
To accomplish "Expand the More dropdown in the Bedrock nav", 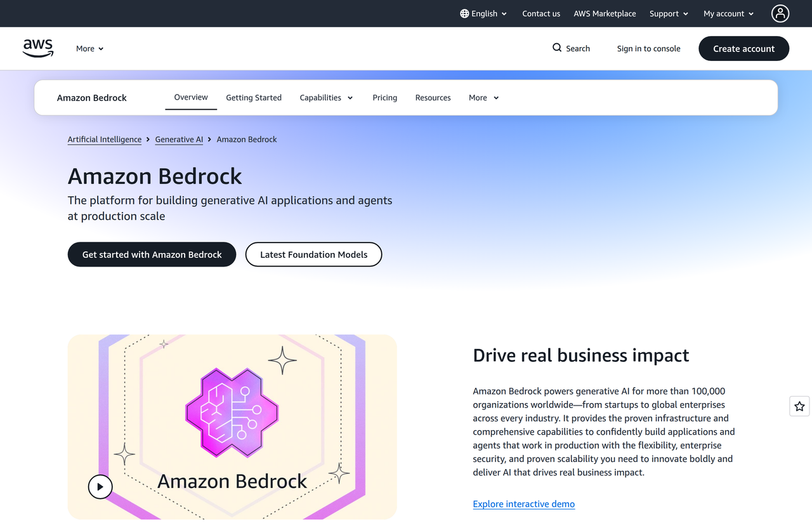I will [x=483, y=98].
